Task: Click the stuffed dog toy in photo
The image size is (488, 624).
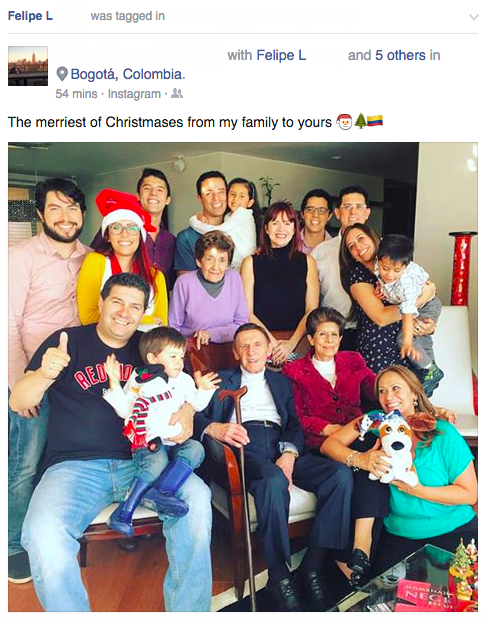Action: click(x=398, y=445)
